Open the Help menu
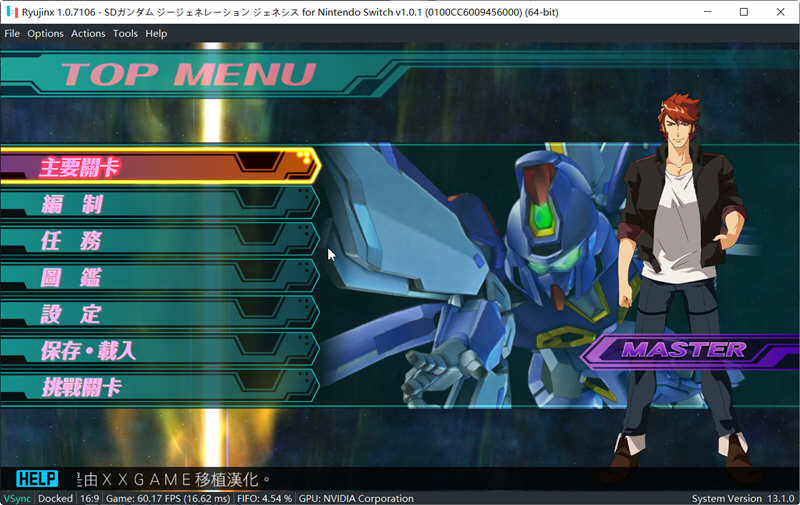The width and height of the screenshot is (800, 505). pos(156,34)
